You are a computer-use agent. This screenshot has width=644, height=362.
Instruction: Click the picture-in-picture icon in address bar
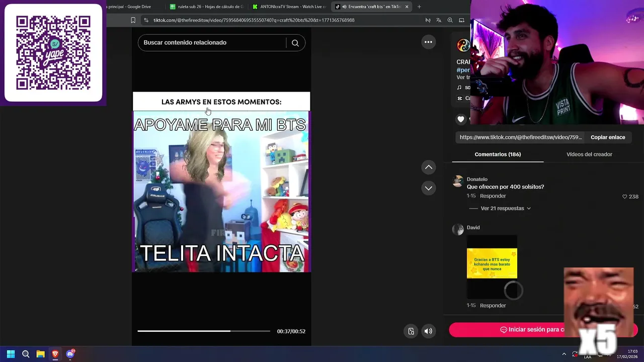coord(461,20)
